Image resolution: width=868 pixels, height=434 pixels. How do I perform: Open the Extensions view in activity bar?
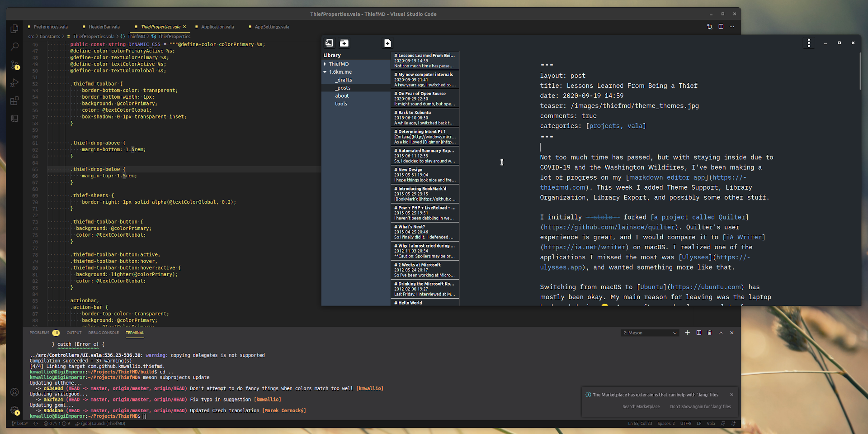tap(14, 100)
